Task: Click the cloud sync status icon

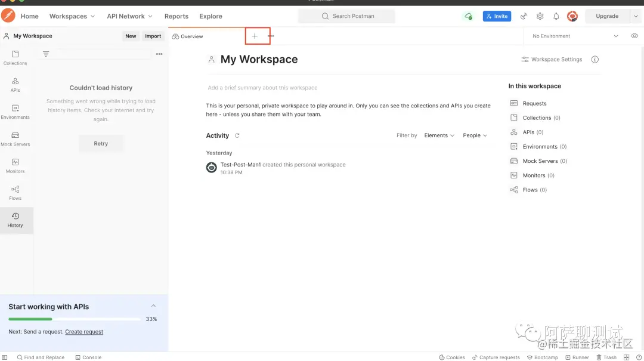Action: click(x=468, y=16)
